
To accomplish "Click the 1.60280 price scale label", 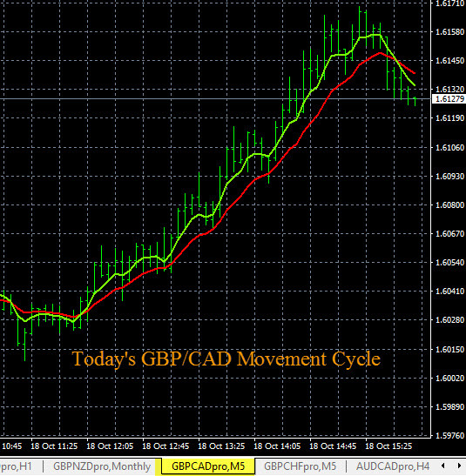I will pyautogui.click(x=450, y=320).
